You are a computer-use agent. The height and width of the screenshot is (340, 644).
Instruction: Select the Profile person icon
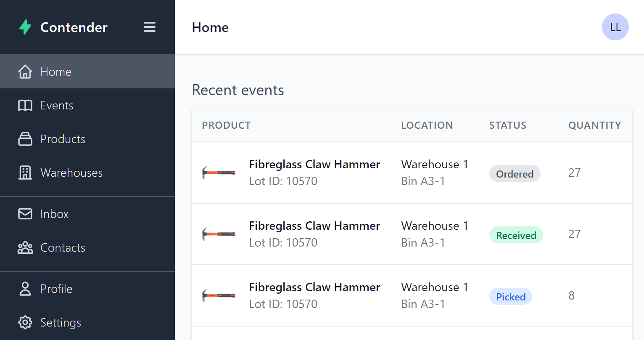[x=25, y=289]
